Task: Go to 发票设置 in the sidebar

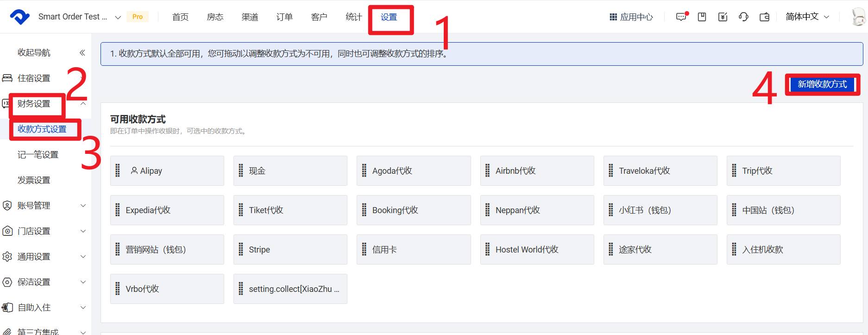Action: coord(34,180)
